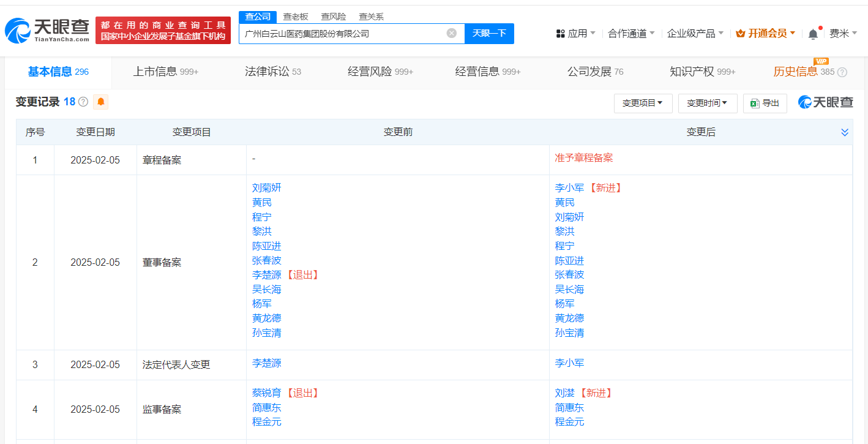Viewport: 868px width, 444px height.
Task: Expand rows with the double chevron icon
Action: tap(845, 132)
